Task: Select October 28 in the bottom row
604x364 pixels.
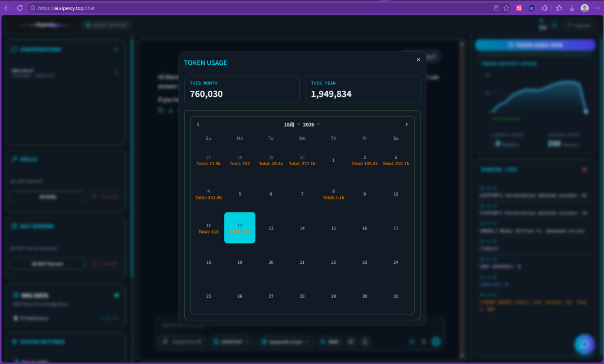Action: (302, 296)
